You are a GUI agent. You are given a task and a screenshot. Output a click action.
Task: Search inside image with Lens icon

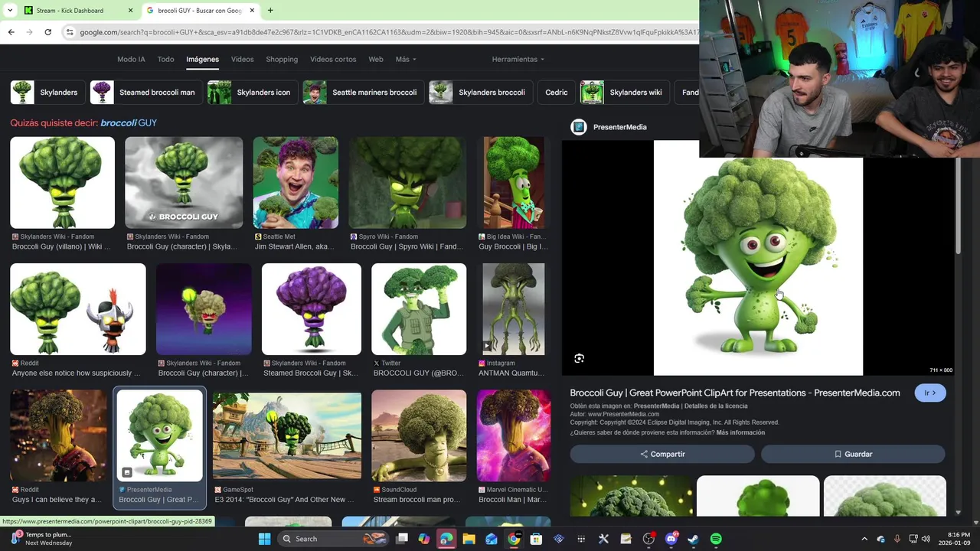[x=579, y=358]
